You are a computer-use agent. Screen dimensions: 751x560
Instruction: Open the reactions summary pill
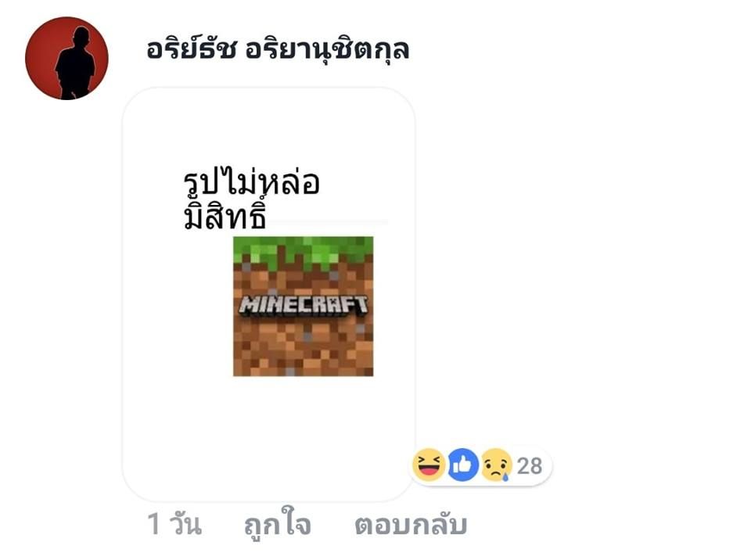tap(480, 465)
